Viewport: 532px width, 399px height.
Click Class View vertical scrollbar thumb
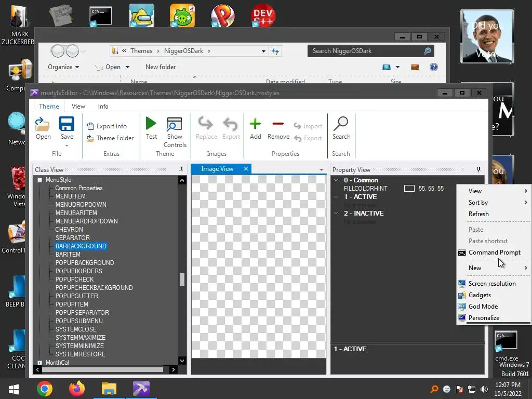[x=182, y=280]
